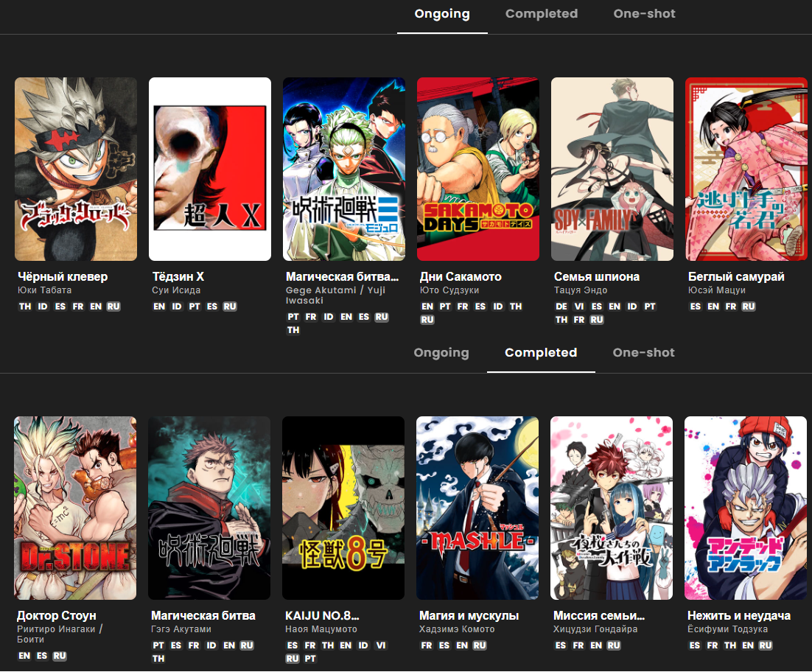Click author name Юки Табата
This screenshot has width=812, height=672.
tap(44, 290)
